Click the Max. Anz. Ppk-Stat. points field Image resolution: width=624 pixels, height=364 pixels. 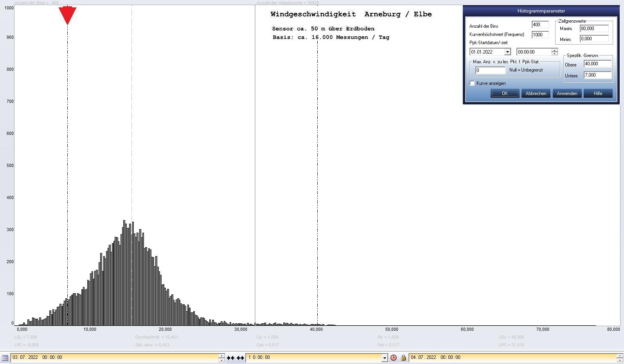490,70
